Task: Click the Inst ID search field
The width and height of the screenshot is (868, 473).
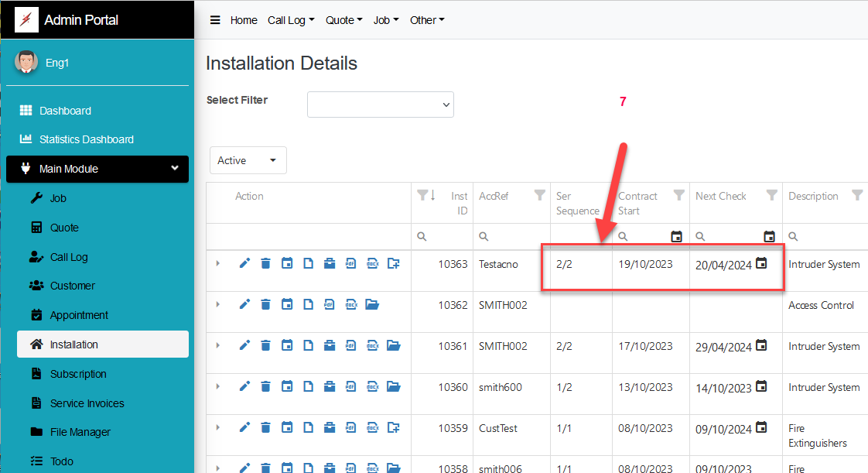Action: pyautogui.click(x=443, y=237)
